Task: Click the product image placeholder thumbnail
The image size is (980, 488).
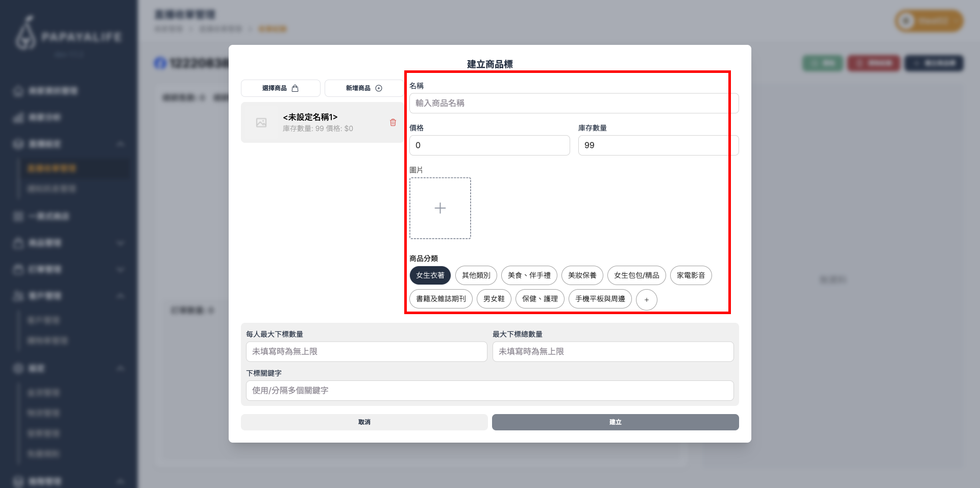Action: [x=261, y=123]
